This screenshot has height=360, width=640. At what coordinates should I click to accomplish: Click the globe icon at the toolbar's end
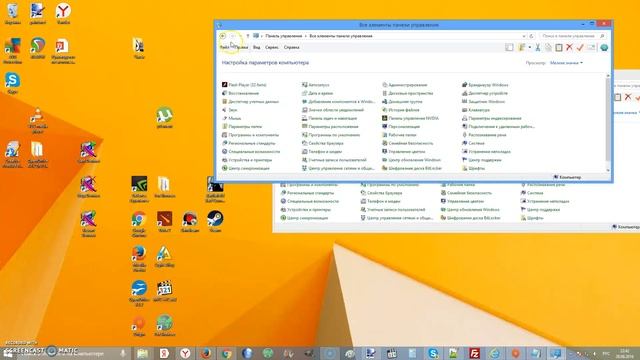click(x=604, y=48)
